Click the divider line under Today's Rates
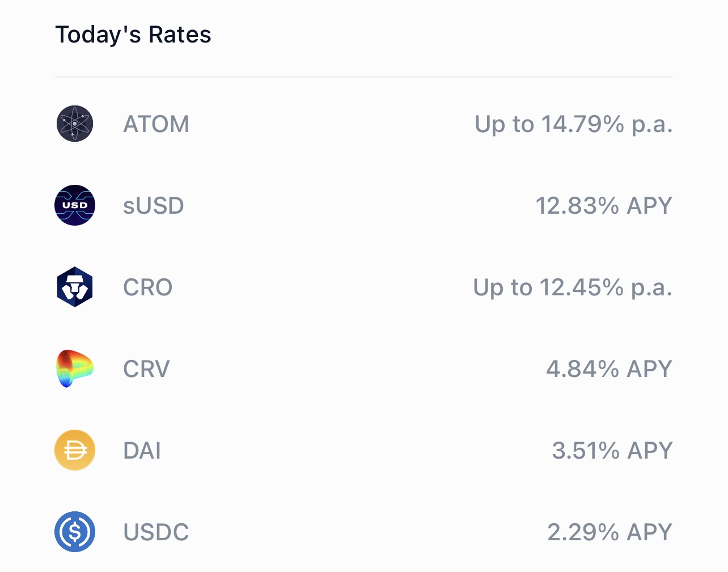This screenshot has height=572, width=728. coord(364,77)
